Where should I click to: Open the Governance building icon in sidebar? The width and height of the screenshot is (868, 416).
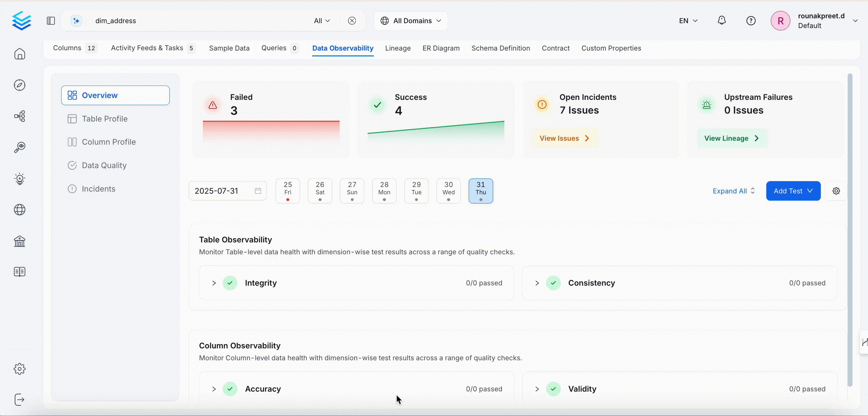19,241
